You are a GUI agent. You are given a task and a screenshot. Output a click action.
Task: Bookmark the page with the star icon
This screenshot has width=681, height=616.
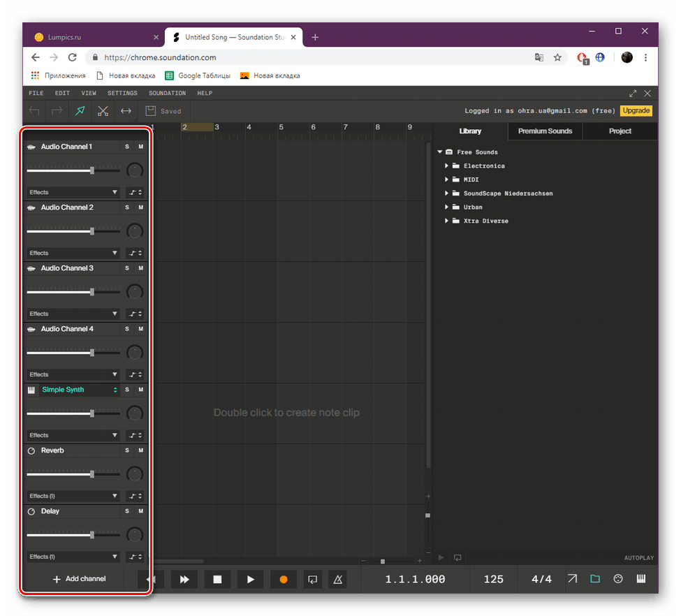(557, 57)
